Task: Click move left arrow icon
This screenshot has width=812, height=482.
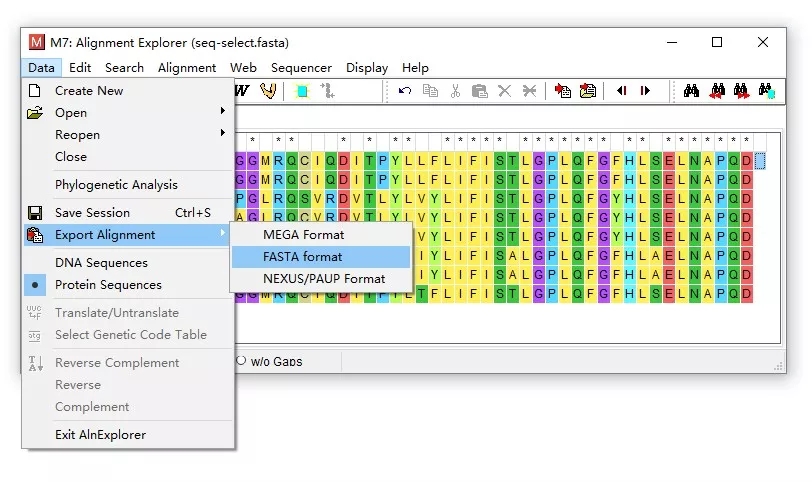Action: tap(621, 91)
